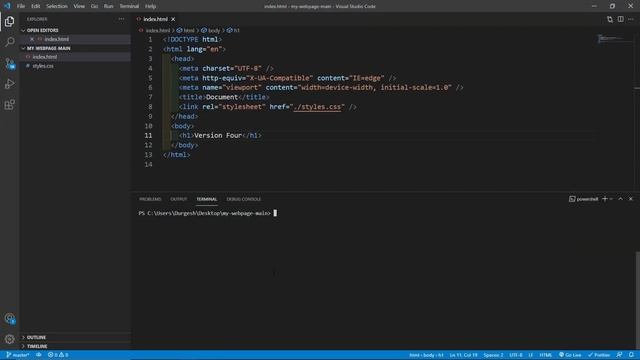This screenshot has height=360, width=640.
Task: Synchronize changes via status bar cloud icon
Action: tap(39, 355)
